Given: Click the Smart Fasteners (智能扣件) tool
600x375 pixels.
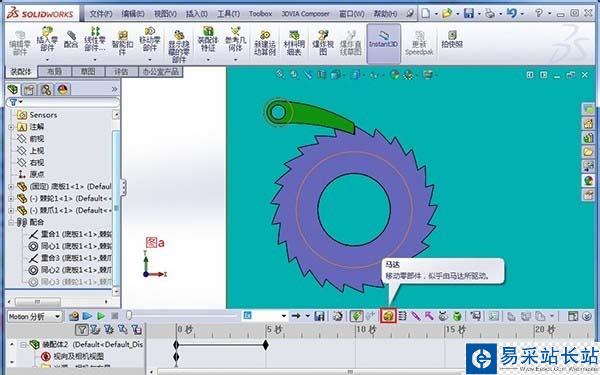Looking at the screenshot, I should point(122,43).
